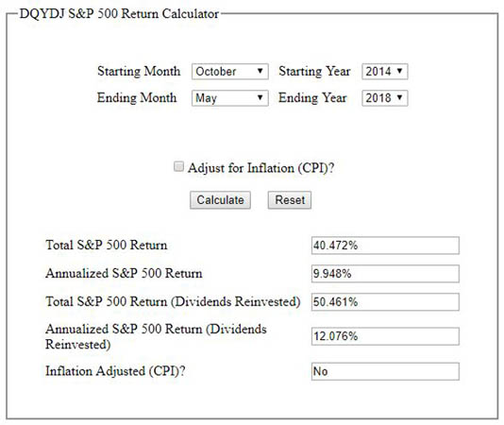Image resolution: width=504 pixels, height=425 pixels.
Task: Click the arrow on October dropdown
Action: (x=260, y=71)
